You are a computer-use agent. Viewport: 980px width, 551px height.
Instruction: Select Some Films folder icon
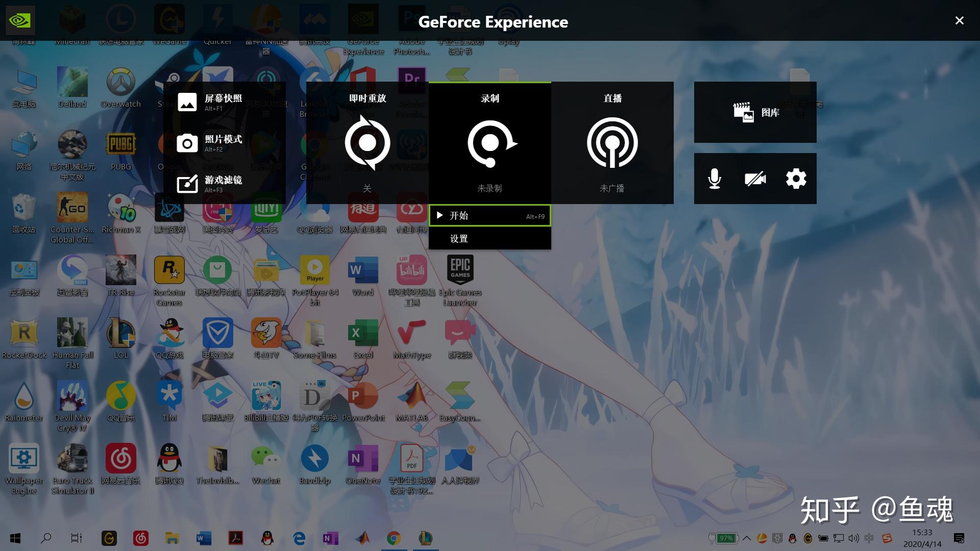[315, 339]
